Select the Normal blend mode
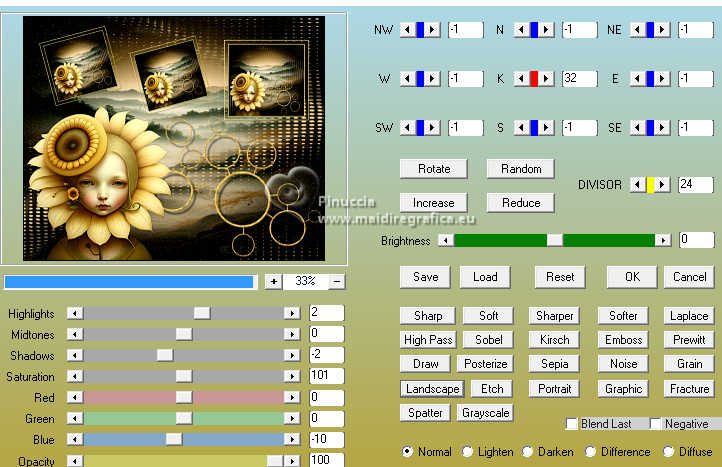Screen dimensions: 722x467 tap(407, 451)
